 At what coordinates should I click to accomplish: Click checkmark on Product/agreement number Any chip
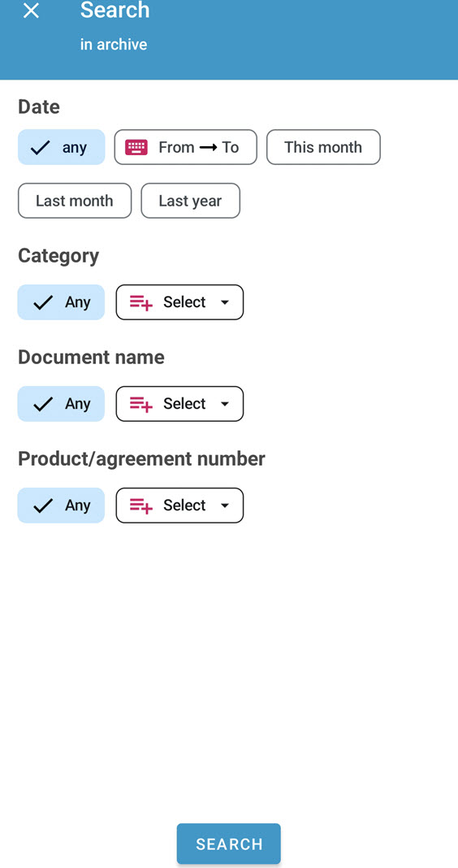tap(43, 506)
